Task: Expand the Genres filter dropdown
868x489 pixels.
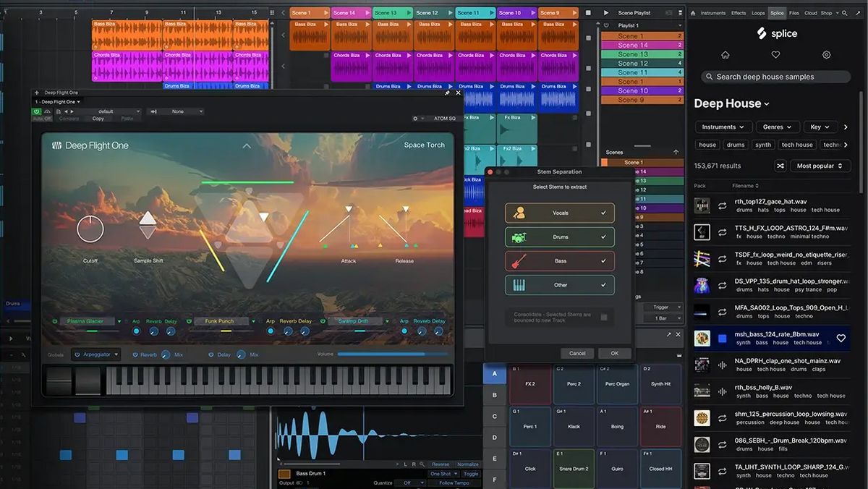Action: tap(778, 127)
